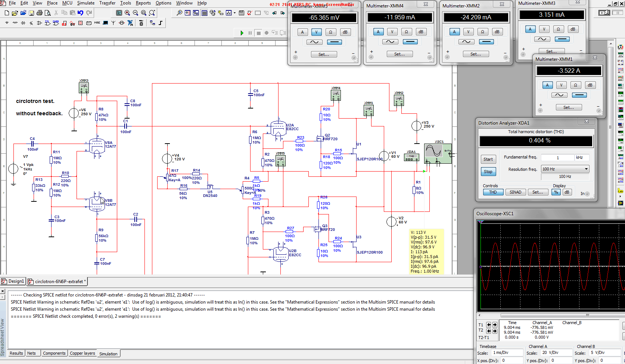The width and height of the screenshot is (625, 364).
Task: Switch Multimeter-XMM4 to DC mode
Action: (x=410, y=42)
